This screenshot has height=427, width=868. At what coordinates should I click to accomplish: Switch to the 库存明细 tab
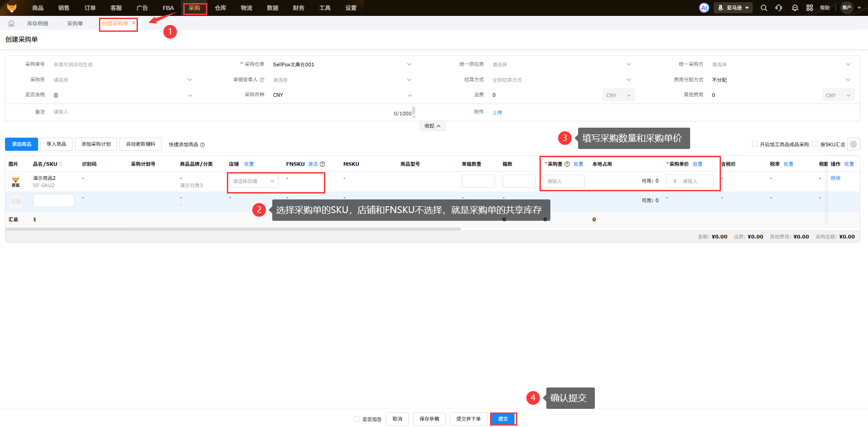[38, 24]
